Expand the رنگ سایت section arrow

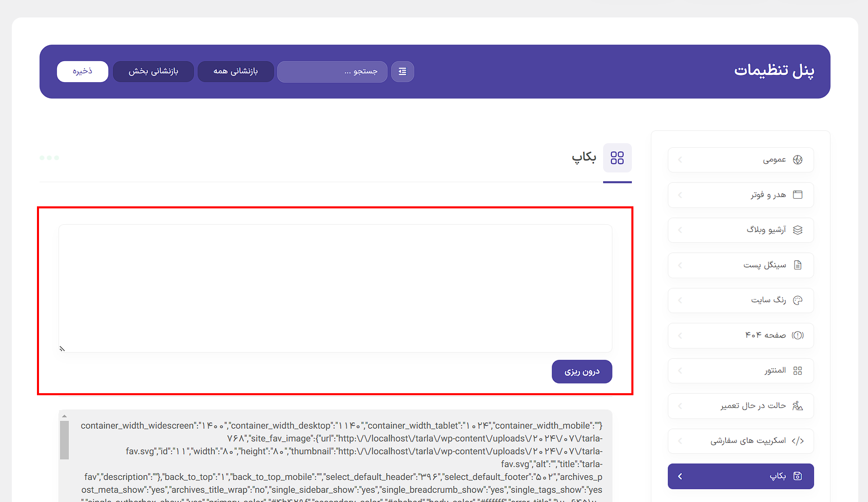(680, 300)
